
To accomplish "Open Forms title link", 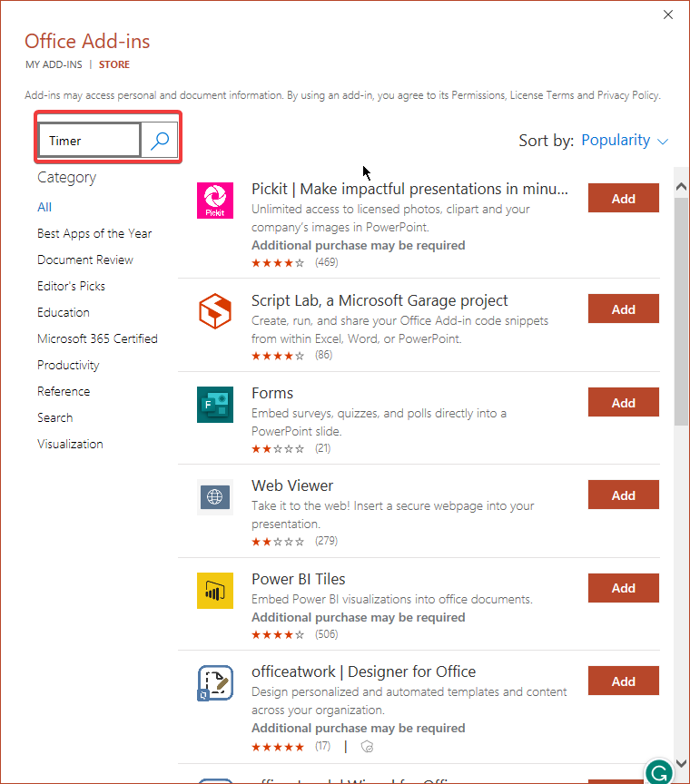I will pyautogui.click(x=272, y=393).
